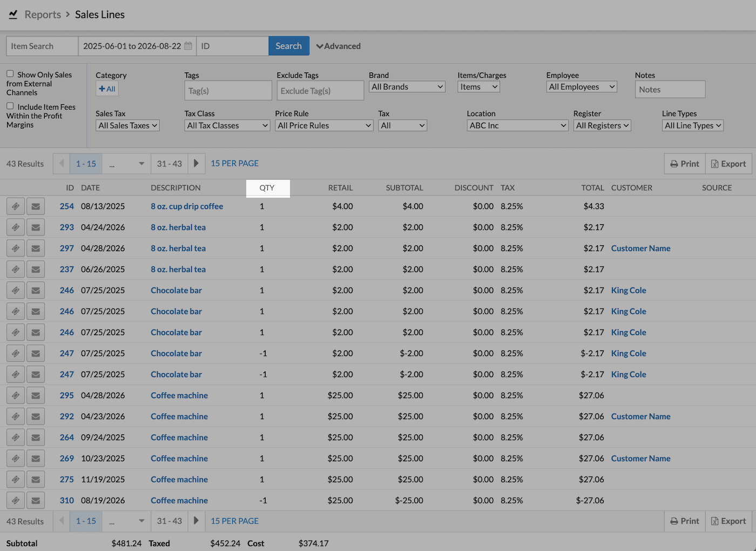Image resolution: width=756 pixels, height=551 pixels.
Task: Click the tag icon for sale 310
Action: point(16,501)
